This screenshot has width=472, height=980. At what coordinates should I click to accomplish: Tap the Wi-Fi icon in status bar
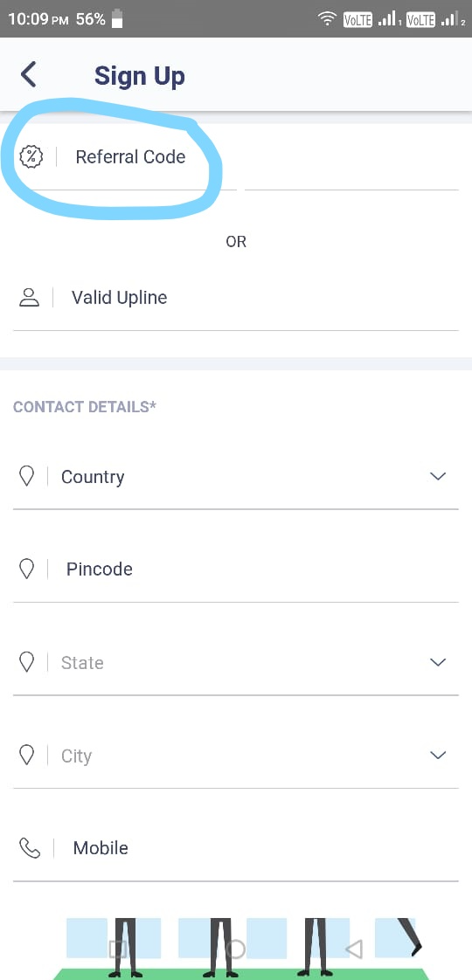(327, 18)
